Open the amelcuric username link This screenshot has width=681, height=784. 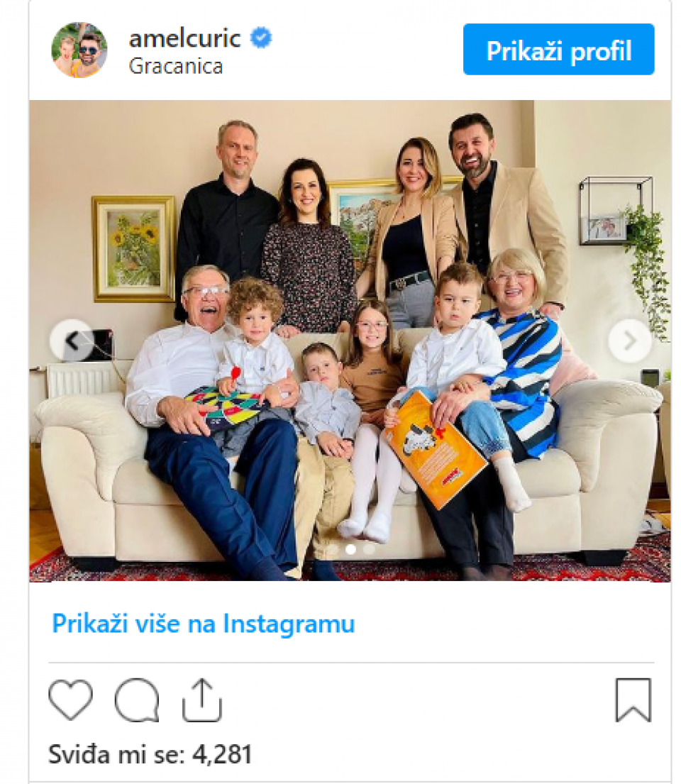185,38
